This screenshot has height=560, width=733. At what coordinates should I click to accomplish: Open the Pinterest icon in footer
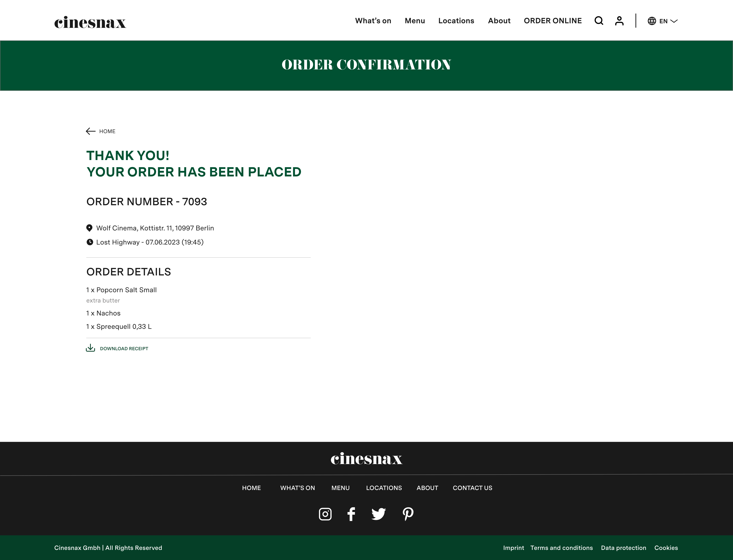(408, 514)
